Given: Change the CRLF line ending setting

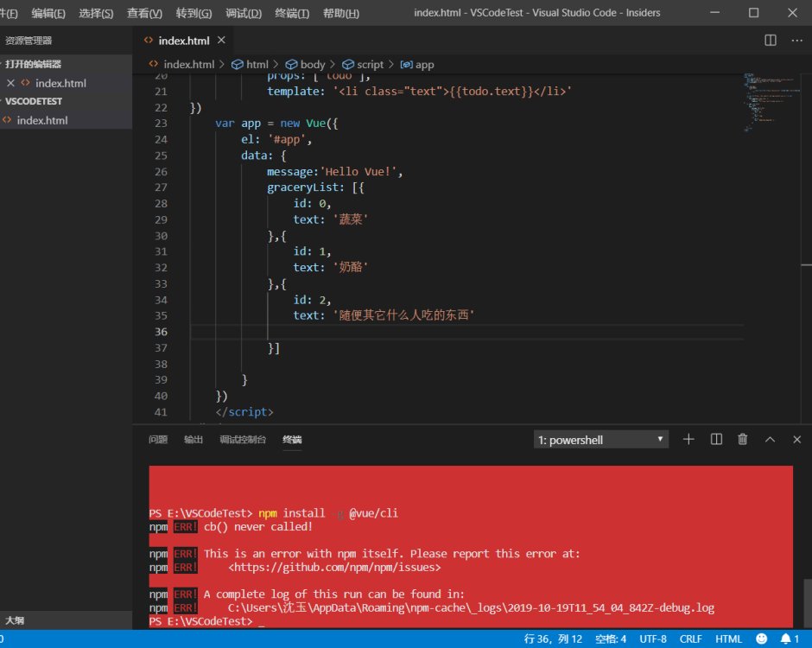Looking at the screenshot, I should click(691, 639).
